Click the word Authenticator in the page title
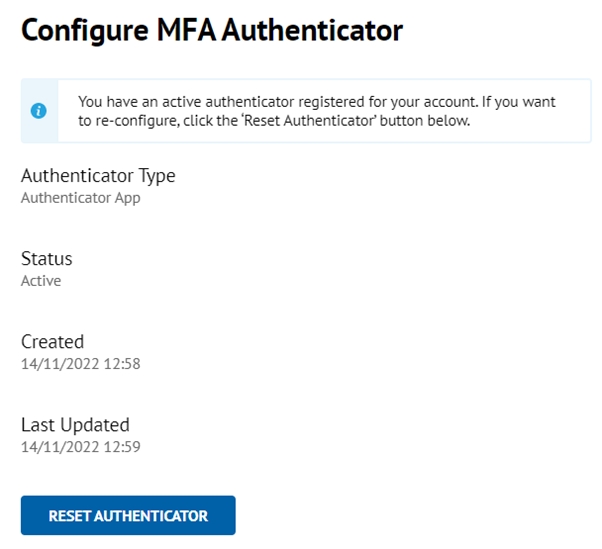 pyautogui.click(x=313, y=30)
